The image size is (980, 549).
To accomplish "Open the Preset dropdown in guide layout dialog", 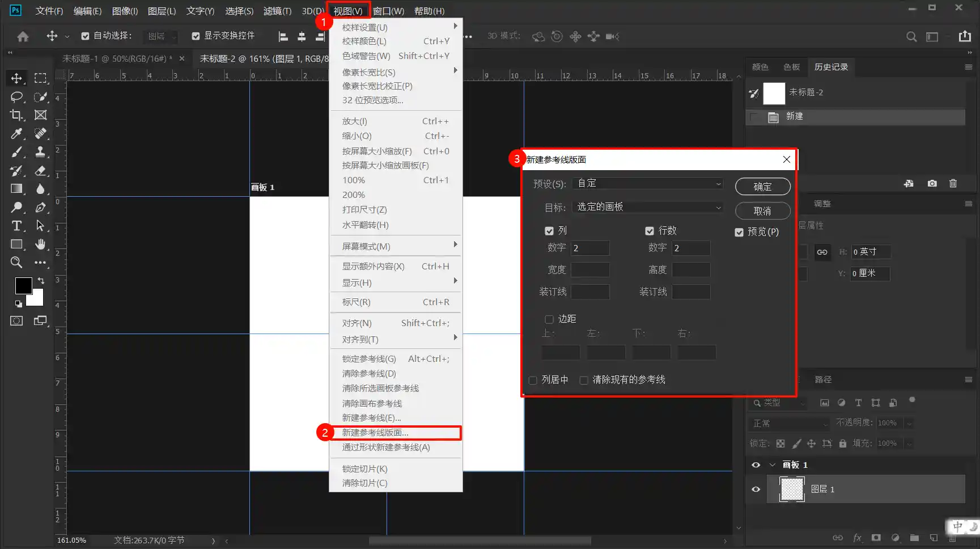I will point(648,184).
